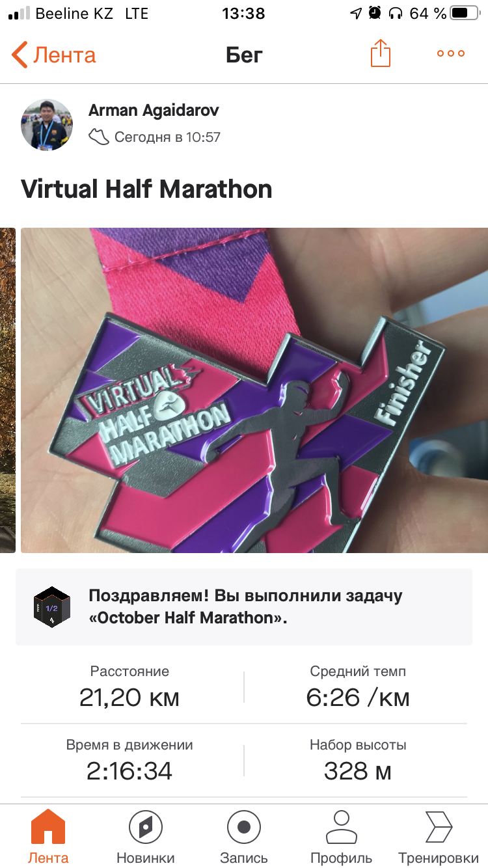
Task: Open the Тренировки chevron icon
Action: click(x=439, y=827)
